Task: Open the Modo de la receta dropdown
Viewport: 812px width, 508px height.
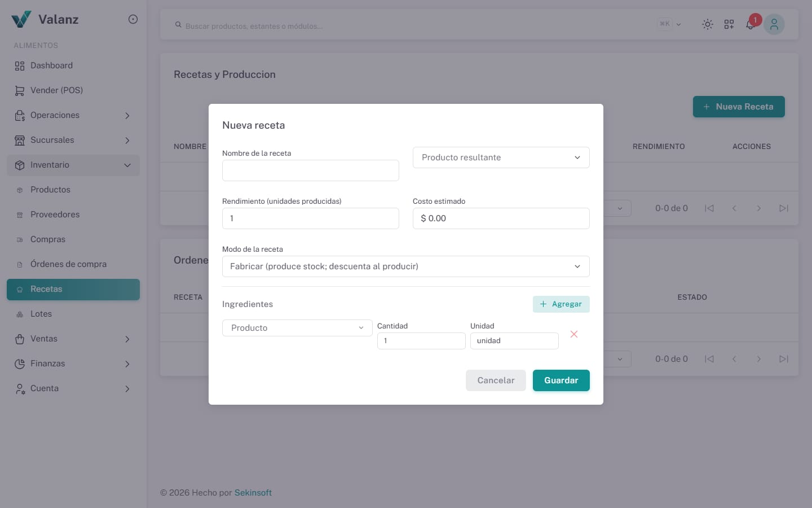Action: (x=406, y=266)
